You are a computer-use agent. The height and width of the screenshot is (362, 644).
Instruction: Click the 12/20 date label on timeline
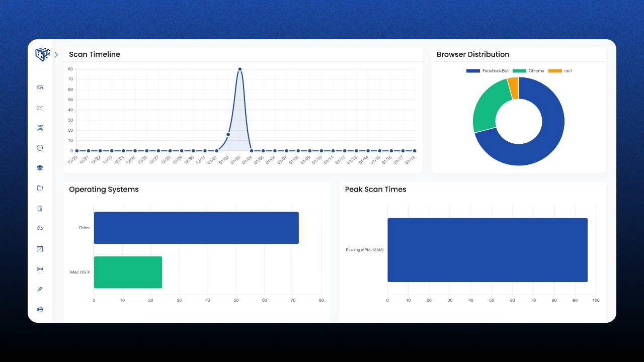73,159
